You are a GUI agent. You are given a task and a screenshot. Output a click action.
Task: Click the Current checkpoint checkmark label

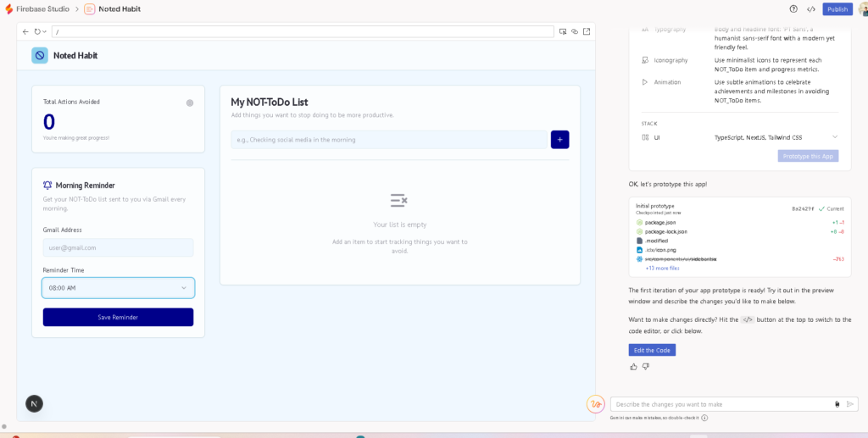click(831, 209)
